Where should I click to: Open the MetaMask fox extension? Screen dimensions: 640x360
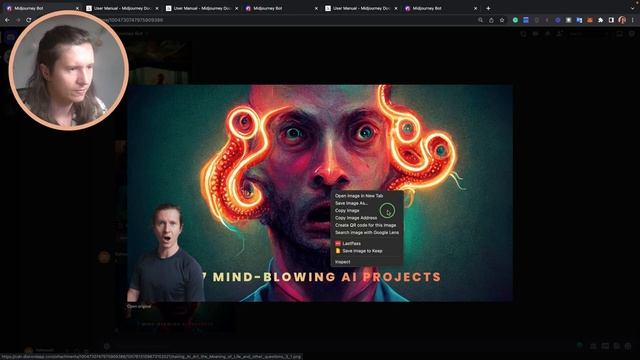[x=590, y=20]
